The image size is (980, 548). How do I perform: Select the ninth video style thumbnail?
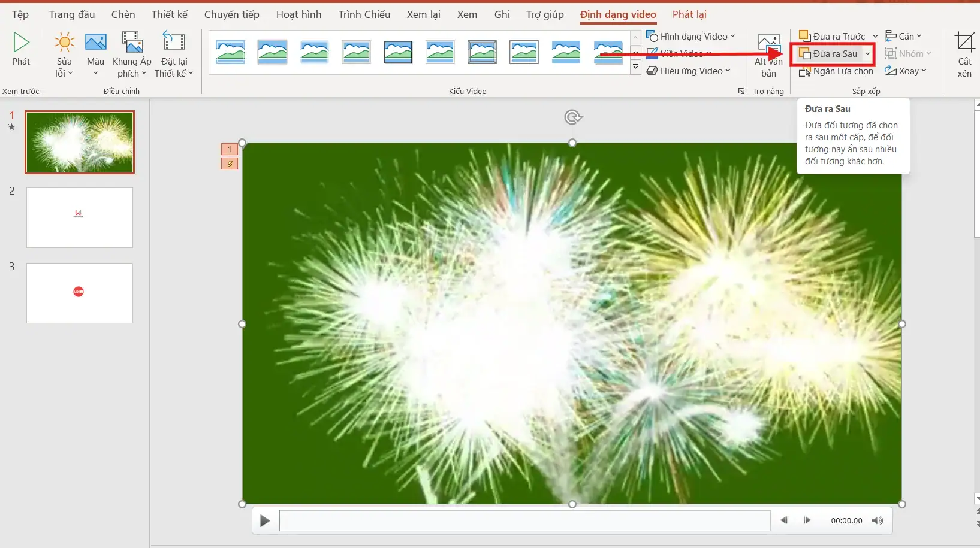coord(566,52)
